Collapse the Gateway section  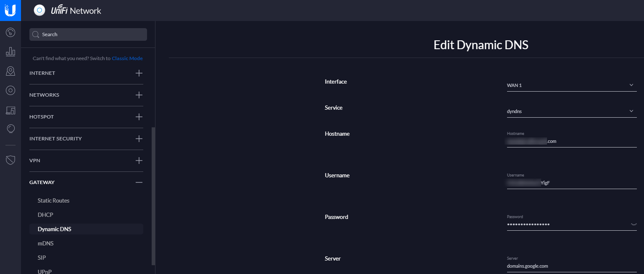[139, 182]
